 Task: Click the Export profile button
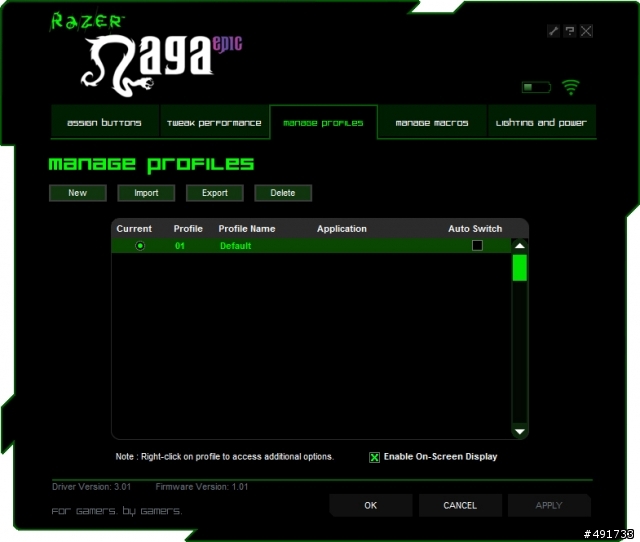pos(215,193)
